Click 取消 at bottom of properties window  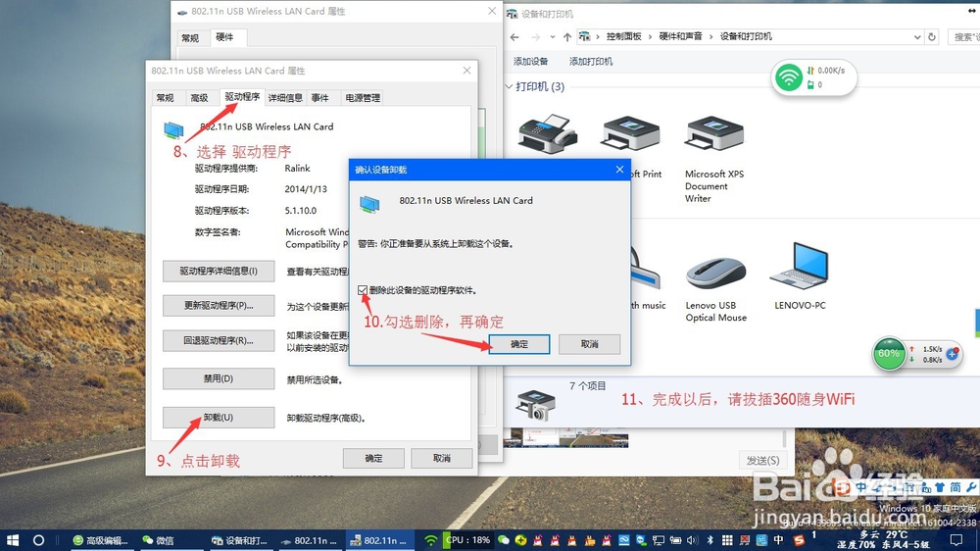[441, 459]
